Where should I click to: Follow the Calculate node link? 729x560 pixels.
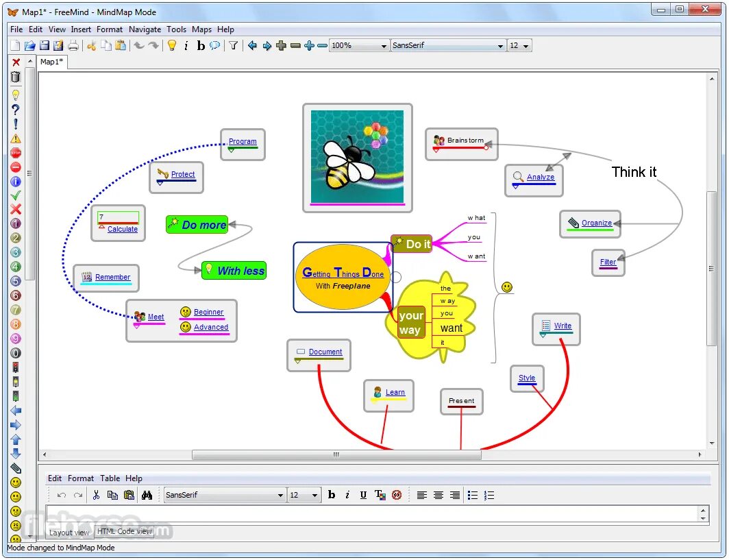point(122,230)
